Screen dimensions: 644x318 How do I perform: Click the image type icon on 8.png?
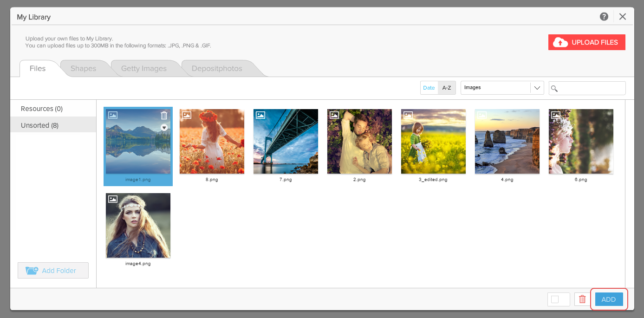187,115
